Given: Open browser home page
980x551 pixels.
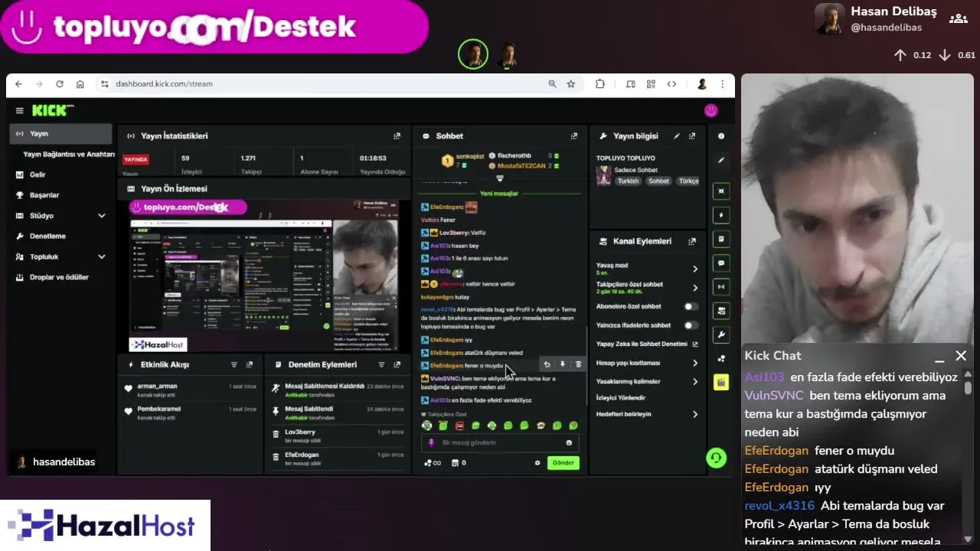Looking at the screenshot, I should click(x=80, y=84).
